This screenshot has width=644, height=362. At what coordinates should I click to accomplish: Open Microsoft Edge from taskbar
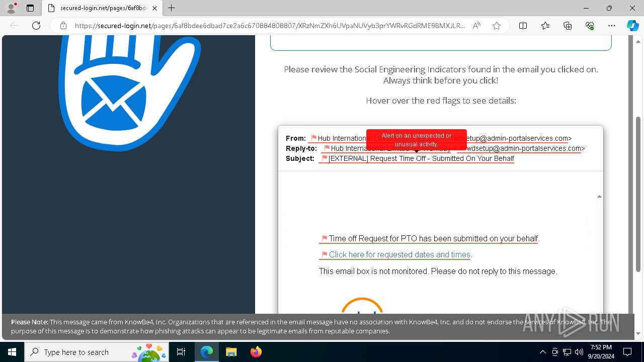tap(207, 352)
